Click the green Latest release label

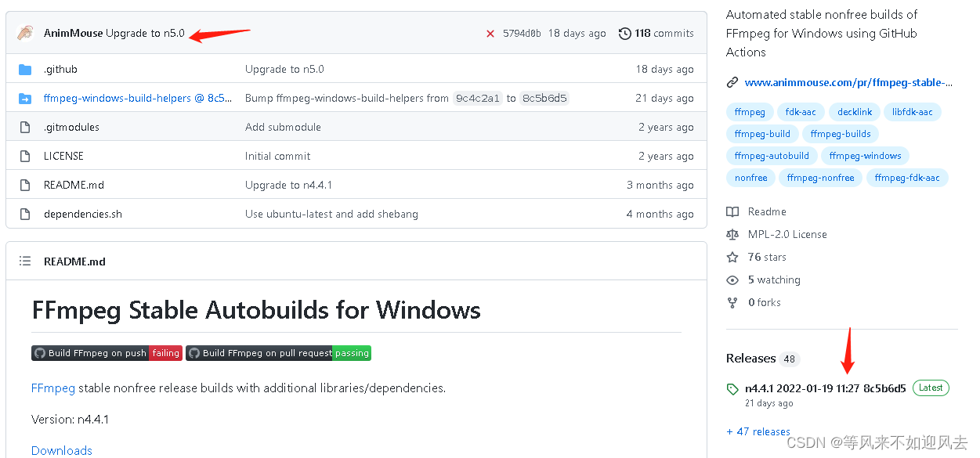pyautogui.click(x=931, y=388)
